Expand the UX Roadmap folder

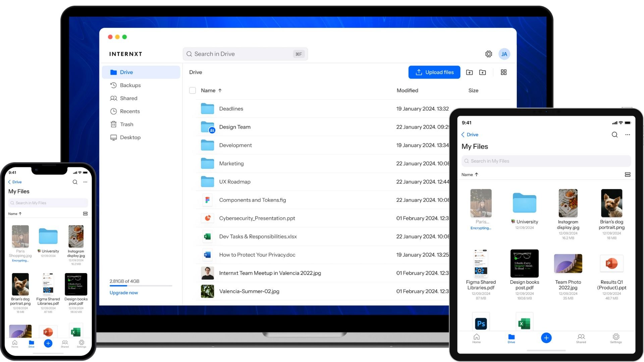point(234,181)
